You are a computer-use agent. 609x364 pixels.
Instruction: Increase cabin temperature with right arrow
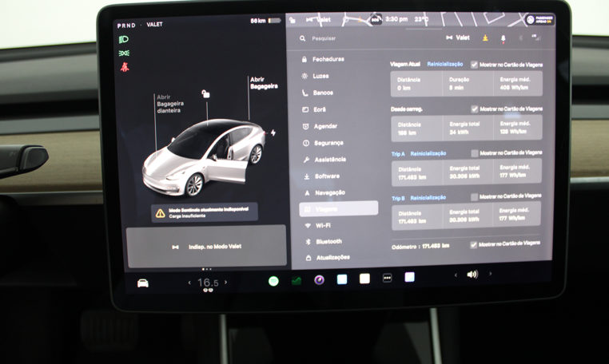click(x=225, y=282)
